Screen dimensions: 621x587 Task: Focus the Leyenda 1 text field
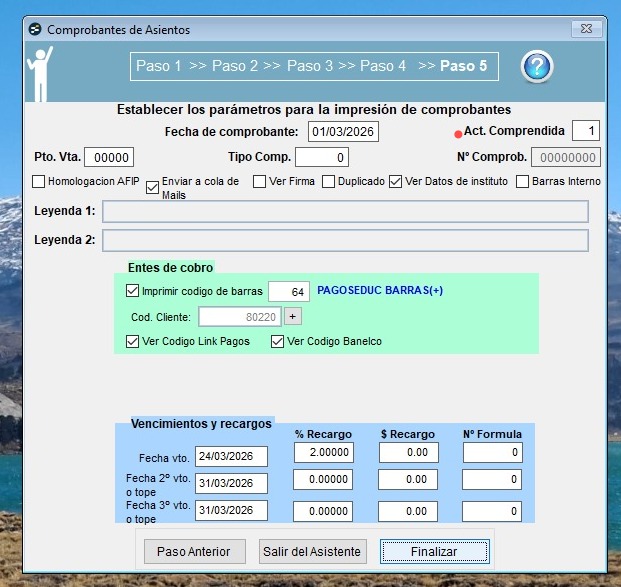[x=345, y=212]
